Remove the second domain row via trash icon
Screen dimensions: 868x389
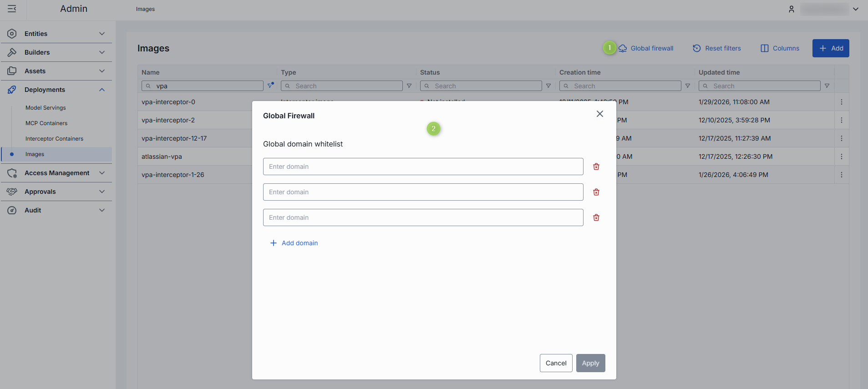point(596,192)
